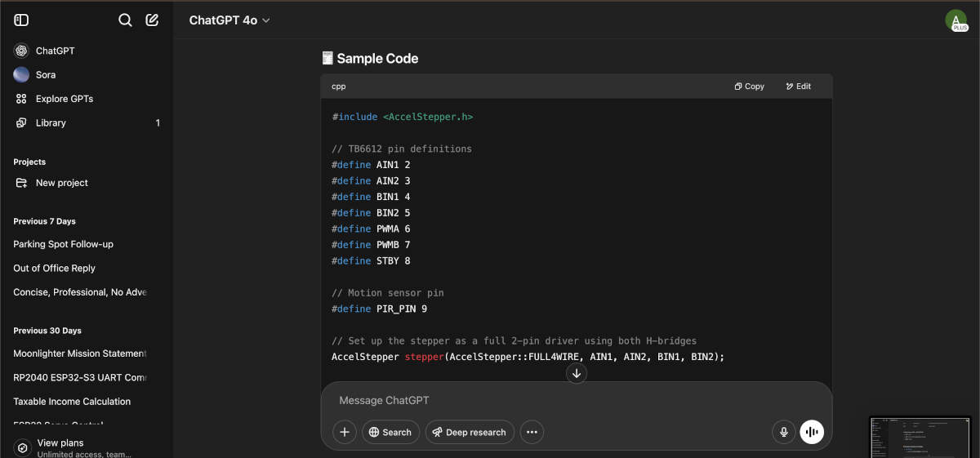Image resolution: width=980 pixels, height=458 pixels.
Task: Click View plans at sidebar bottom
Action: tap(87, 447)
